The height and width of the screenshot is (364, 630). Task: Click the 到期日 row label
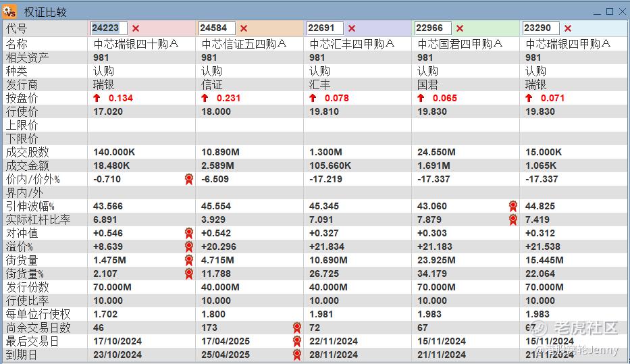click(x=22, y=355)
